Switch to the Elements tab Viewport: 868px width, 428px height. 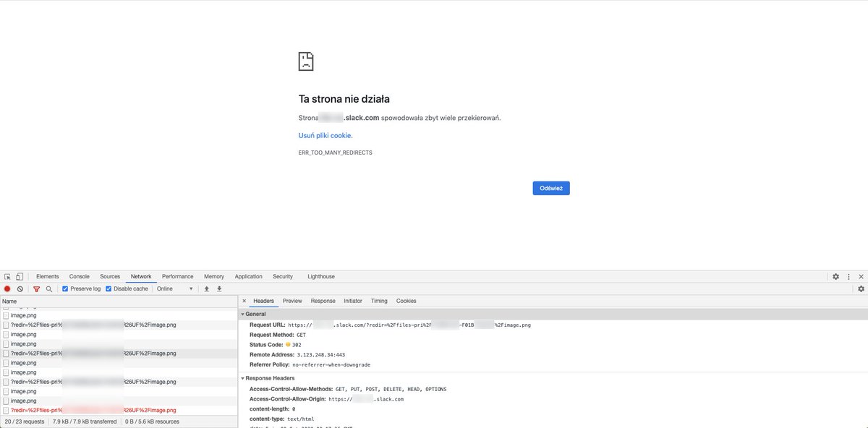click(x=47, y=276)
